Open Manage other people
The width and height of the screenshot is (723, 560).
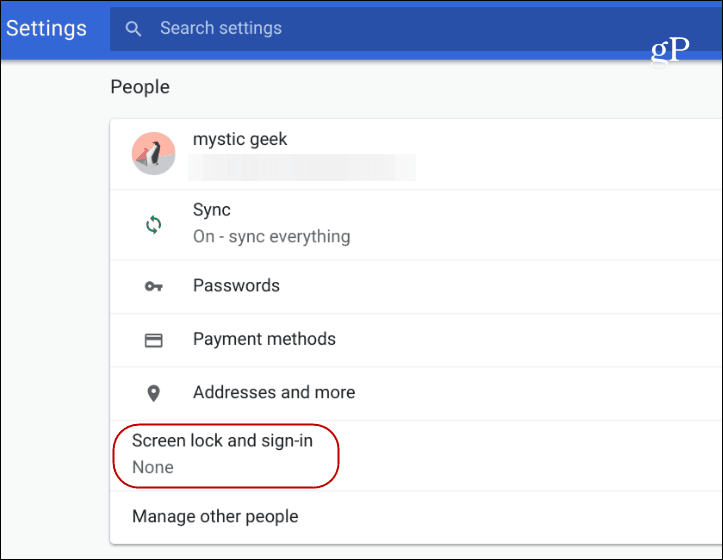pyautogui.click(x=416, y=517)
